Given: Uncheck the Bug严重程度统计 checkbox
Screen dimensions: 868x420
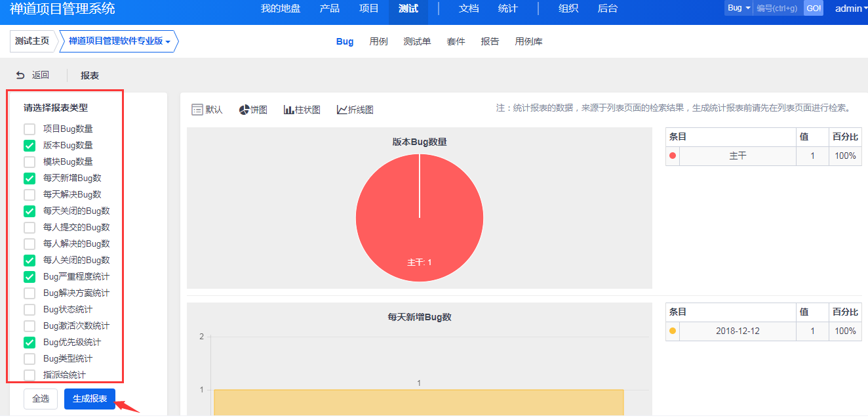Looking at the screenshot, I should [x=30, y=277].
